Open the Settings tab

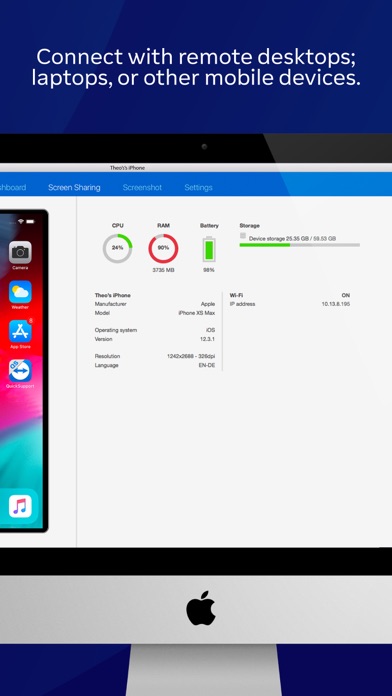(198, 187)
